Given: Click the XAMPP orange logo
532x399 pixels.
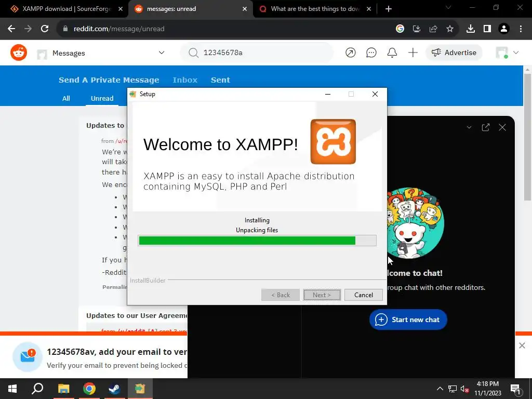Looking at the screenshot, I should click(x=333, y=141).
